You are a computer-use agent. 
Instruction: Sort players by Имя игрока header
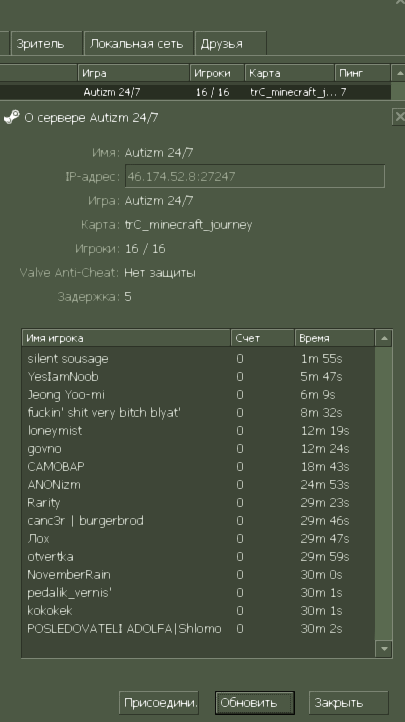click(126, 338)
